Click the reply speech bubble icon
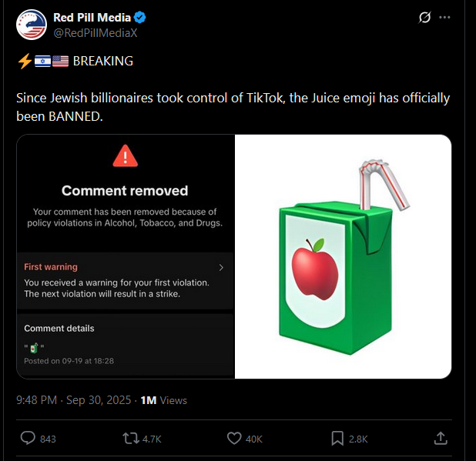 click(x=27, y=438)
